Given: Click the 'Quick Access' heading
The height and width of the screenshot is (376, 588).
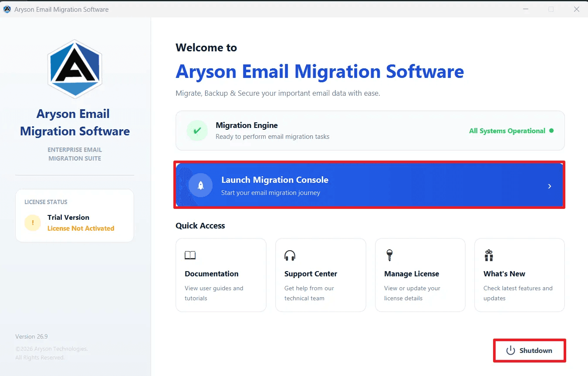Looking at the screenshot, I should [200, 225].
